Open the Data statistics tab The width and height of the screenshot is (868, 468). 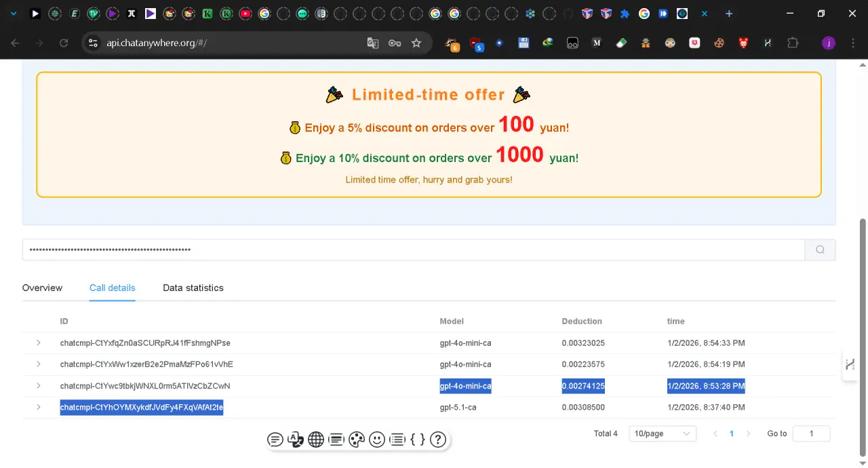coord(193,288)
